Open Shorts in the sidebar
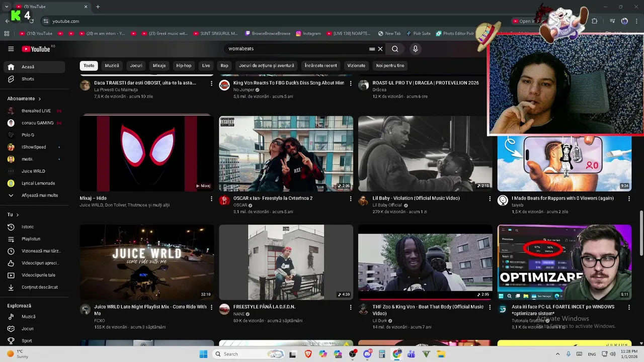The image size is (644, 362). point(34,79)
